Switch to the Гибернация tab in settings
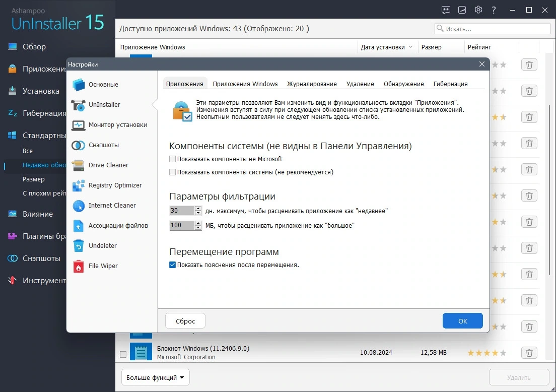The image size is (556, 392). (x=450, y=84)
